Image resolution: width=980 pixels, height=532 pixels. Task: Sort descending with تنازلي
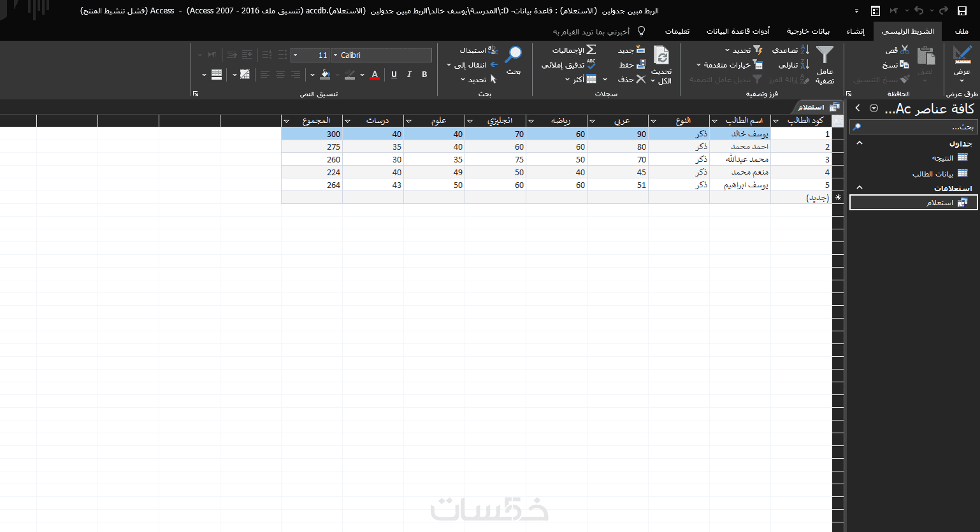click(x=793, y=64)
